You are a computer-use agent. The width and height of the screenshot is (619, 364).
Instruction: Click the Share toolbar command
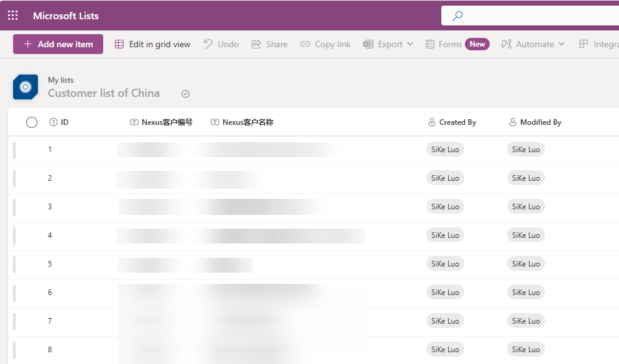click(270, 44)
